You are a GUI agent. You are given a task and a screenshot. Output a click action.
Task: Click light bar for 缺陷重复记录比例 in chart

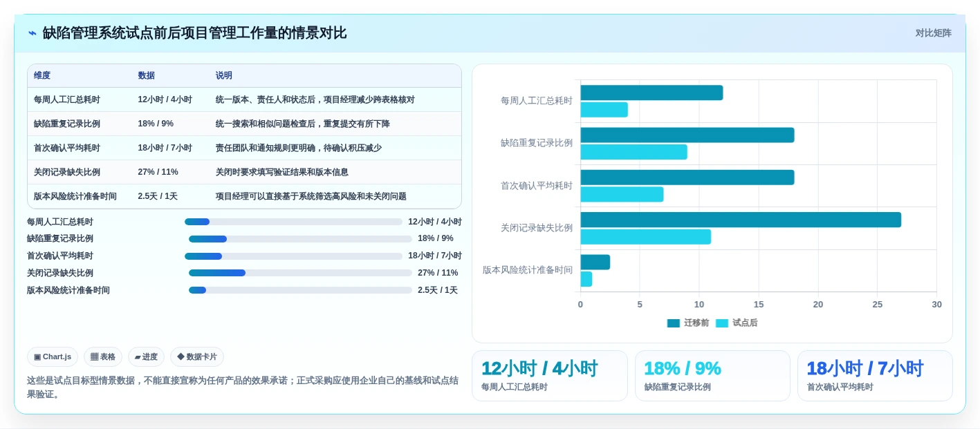pos(634,152)
